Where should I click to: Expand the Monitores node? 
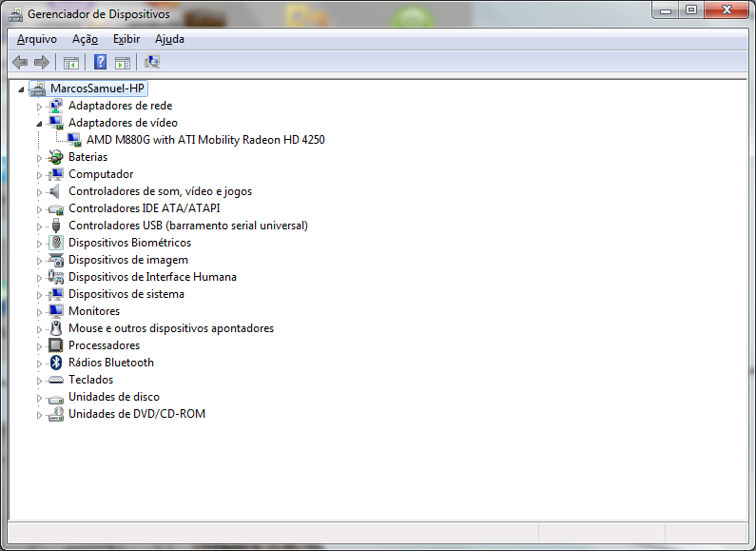(40, 312)
